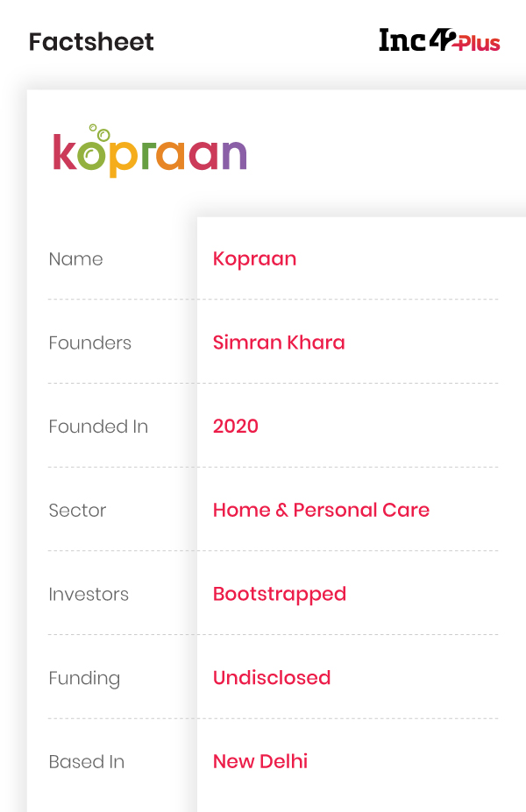Open the Simran Khara founder link

click(x=279, y=342)
